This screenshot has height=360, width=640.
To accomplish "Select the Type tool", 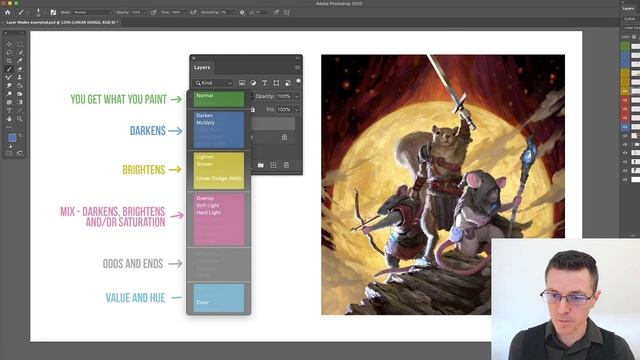I will [x=9, y=111].
